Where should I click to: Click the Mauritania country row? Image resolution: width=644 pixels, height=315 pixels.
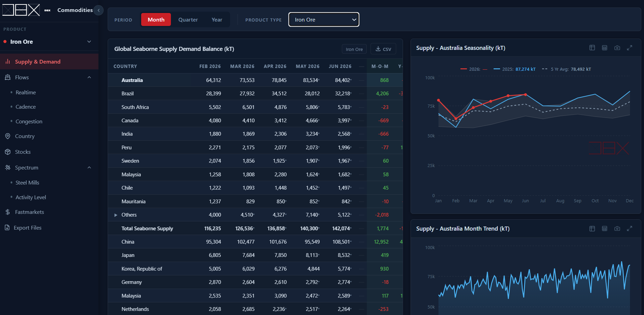point(255,201)
